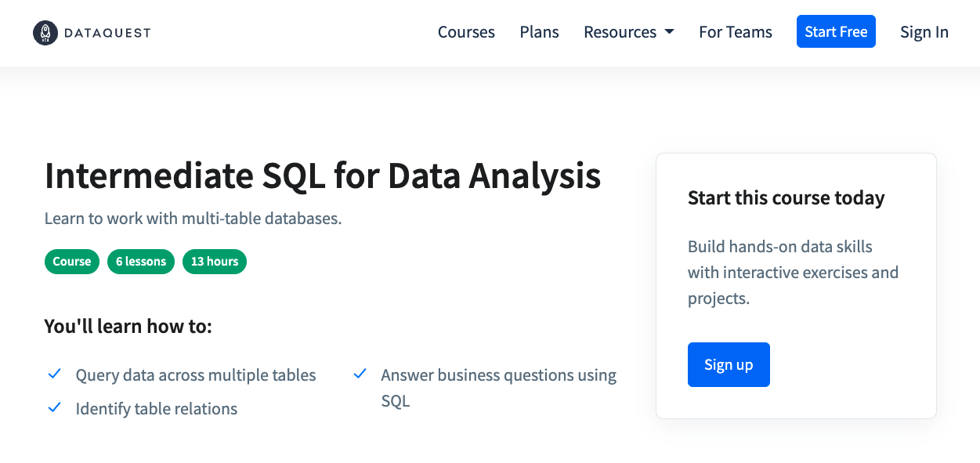Click the 'You'll learn how to:' heading
This screenshot has width=980, height=463.
(128, 326)
